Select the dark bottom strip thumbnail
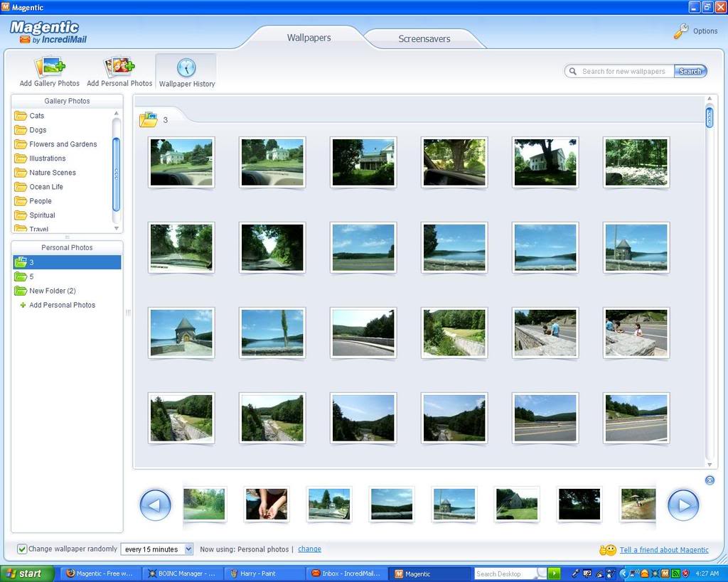728x582 pixels. coord(579,504)
